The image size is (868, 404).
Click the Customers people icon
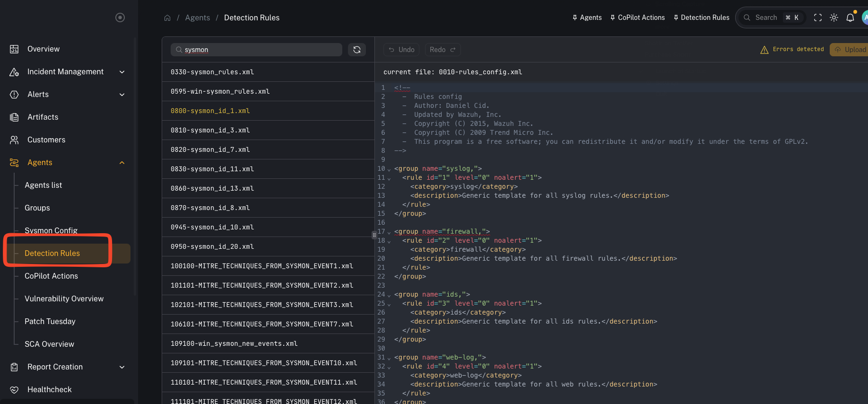[14, 140]
